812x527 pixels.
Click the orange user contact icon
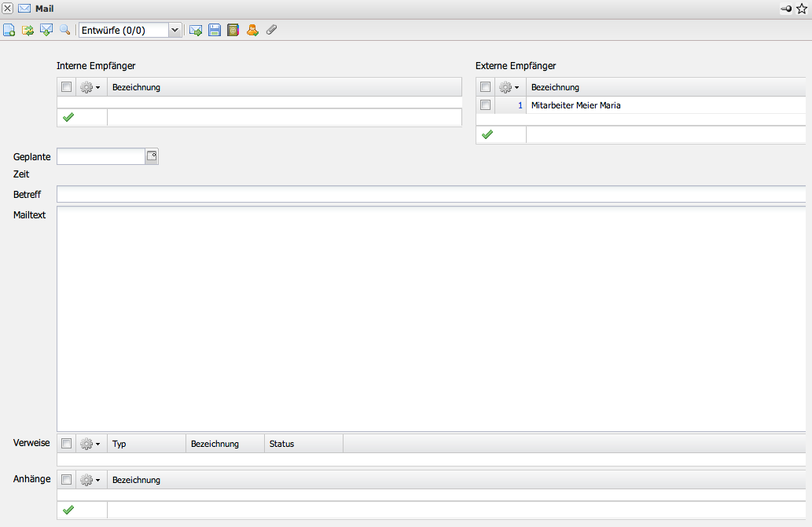click(252, 30)
